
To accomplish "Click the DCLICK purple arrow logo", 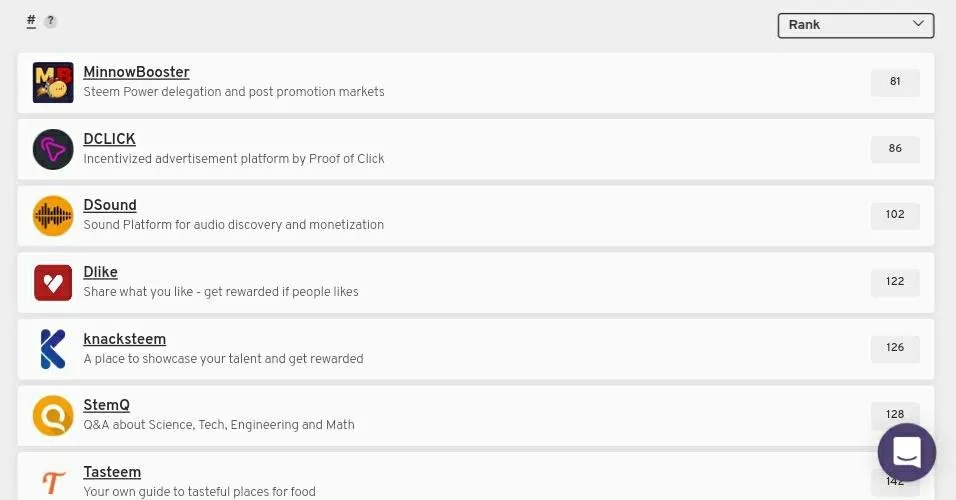I will pyautogui.click(x=53, y=149).
